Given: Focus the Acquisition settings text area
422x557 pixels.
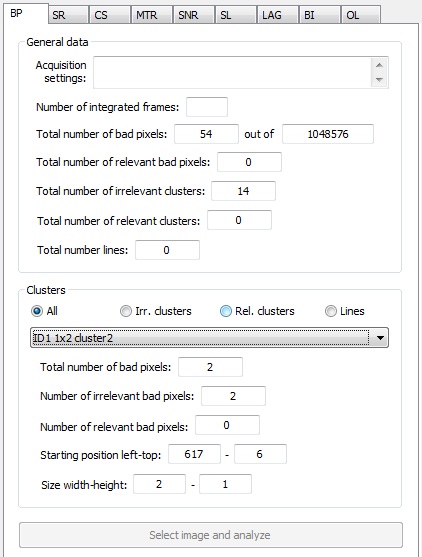Looking at the screenshot, I should 232,72.
